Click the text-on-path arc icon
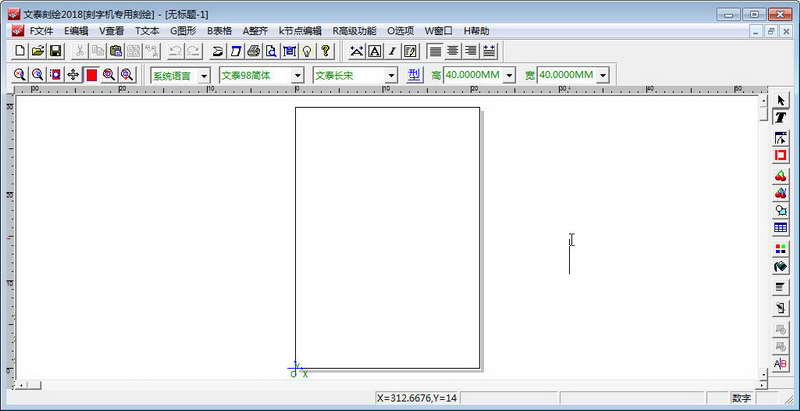Image resolution: width=800 pixels, height=411 pixels. tap(357, 51)
